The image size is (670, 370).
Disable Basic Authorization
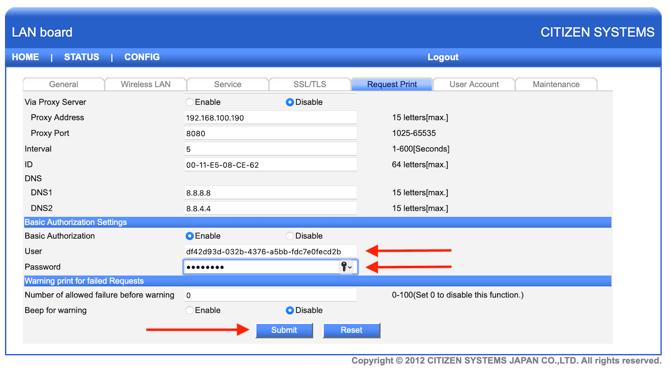click(x=290, y=236)
